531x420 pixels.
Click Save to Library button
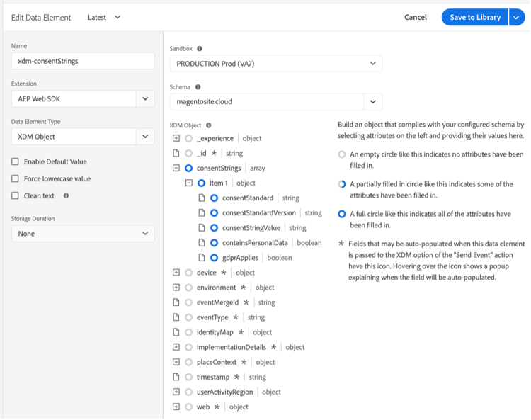click(x=475, y=17)
